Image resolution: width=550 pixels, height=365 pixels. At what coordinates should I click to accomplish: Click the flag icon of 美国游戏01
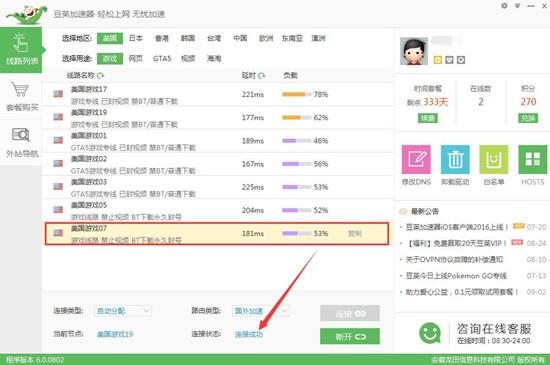58,140
